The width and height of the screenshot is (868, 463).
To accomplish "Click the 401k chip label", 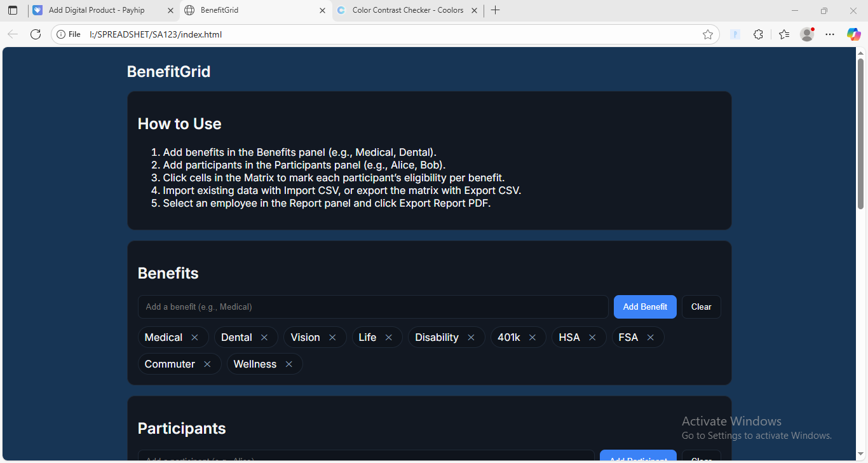I will [509, 338].
